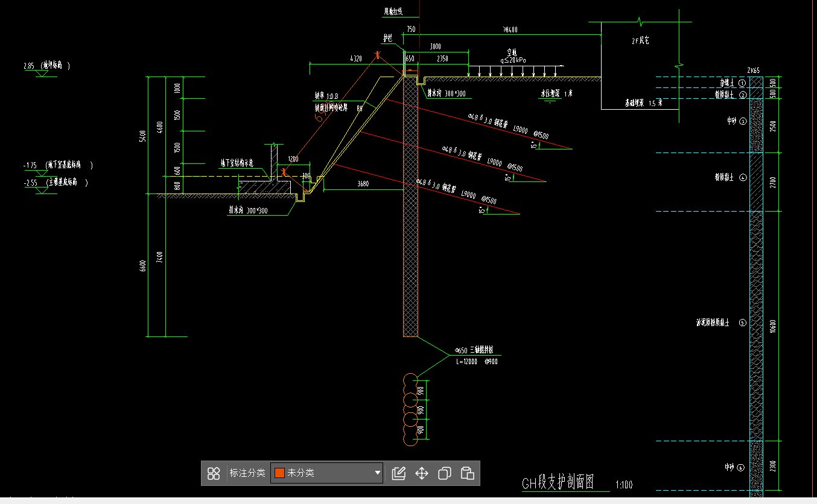817x504 pixels.
Task: Select the -2.55 elevation label
Action: 56,183
